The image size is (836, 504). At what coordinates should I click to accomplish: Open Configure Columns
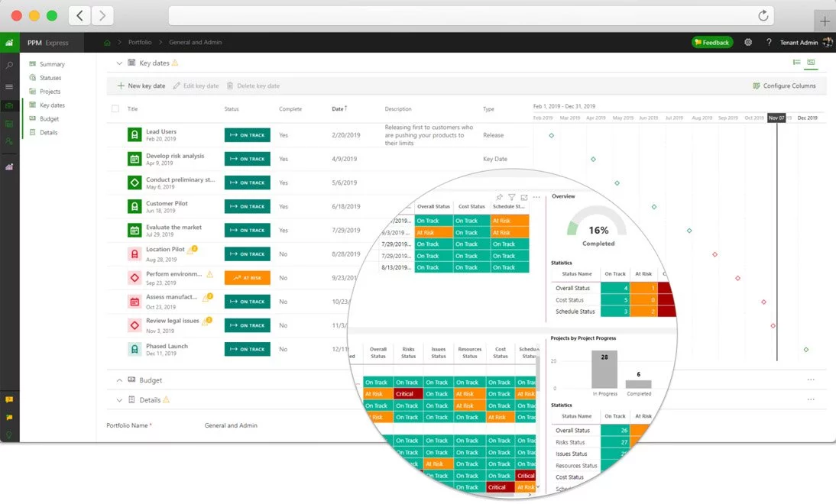coord(784,86)
